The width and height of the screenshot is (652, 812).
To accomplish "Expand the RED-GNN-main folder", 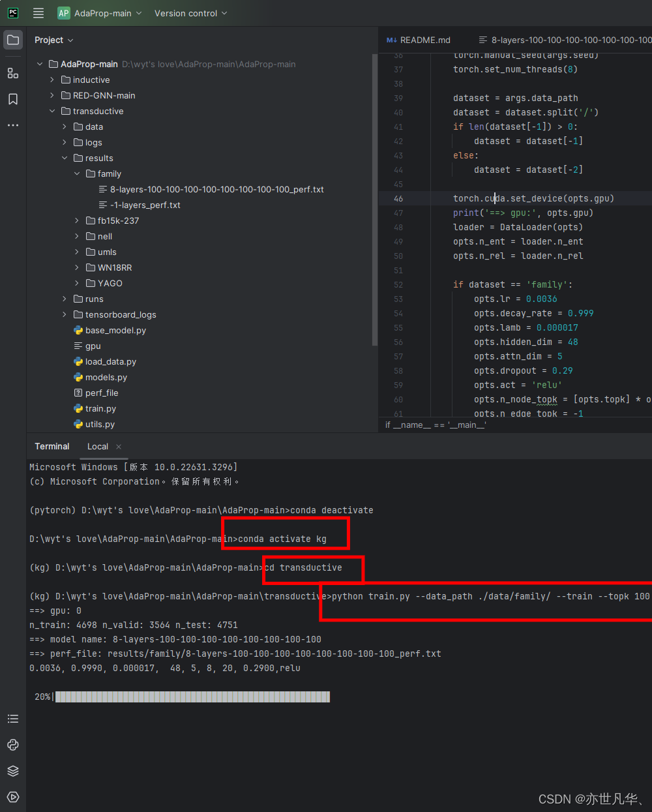I will click(x=52, y=95).
